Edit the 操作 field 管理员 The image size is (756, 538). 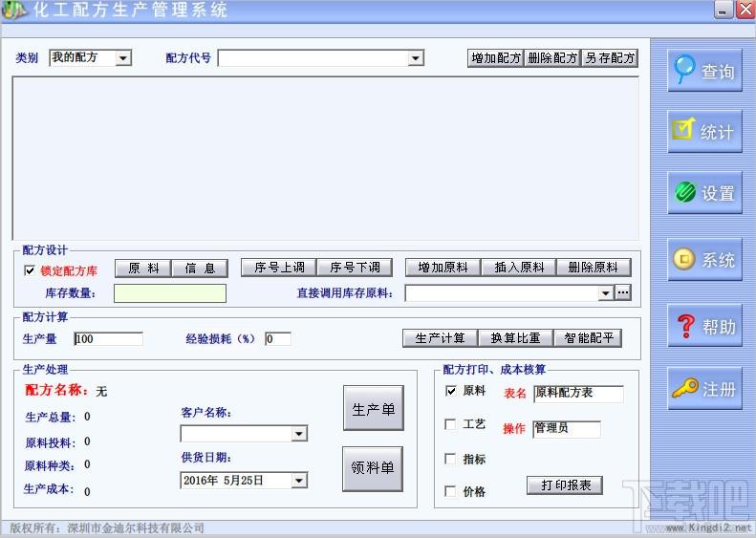click(567, 429)
